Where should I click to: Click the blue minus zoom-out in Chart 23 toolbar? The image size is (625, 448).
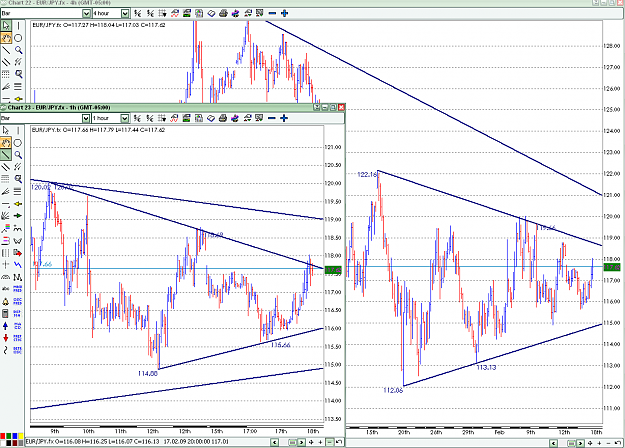[x=272, y=118]
